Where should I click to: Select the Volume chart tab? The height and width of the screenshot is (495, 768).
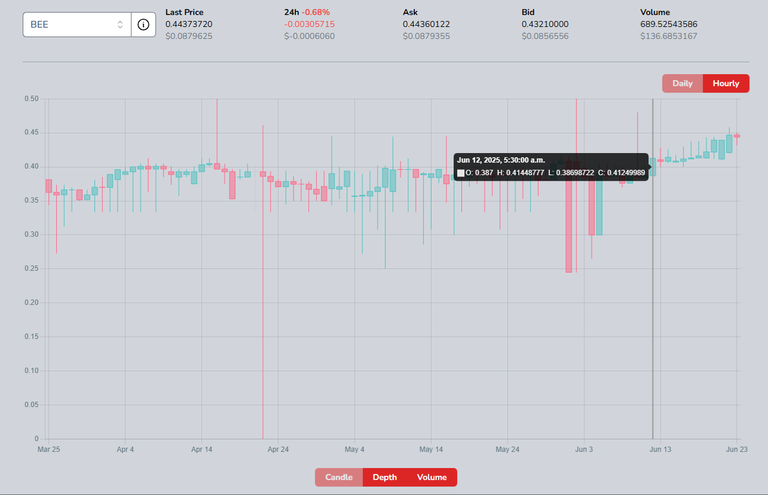(432, 477)
